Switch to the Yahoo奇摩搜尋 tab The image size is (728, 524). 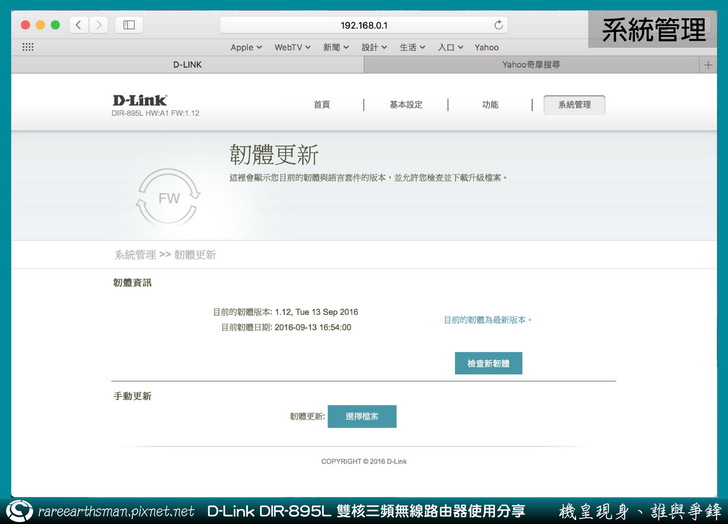point(530,64)
